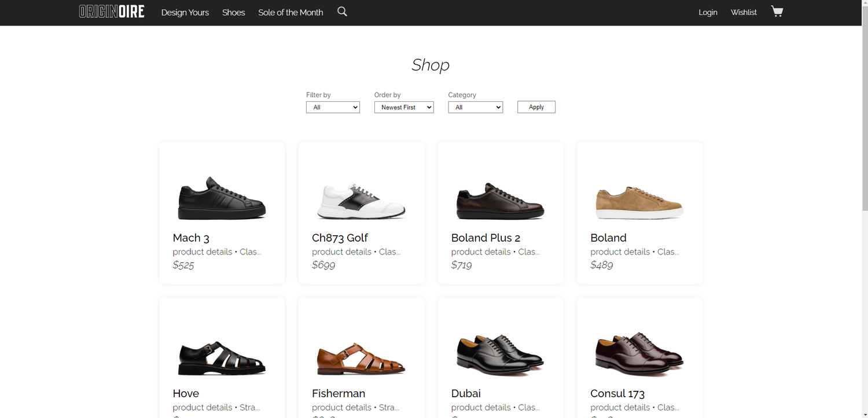Open the shopping cart icon

(x=777, y=12)
